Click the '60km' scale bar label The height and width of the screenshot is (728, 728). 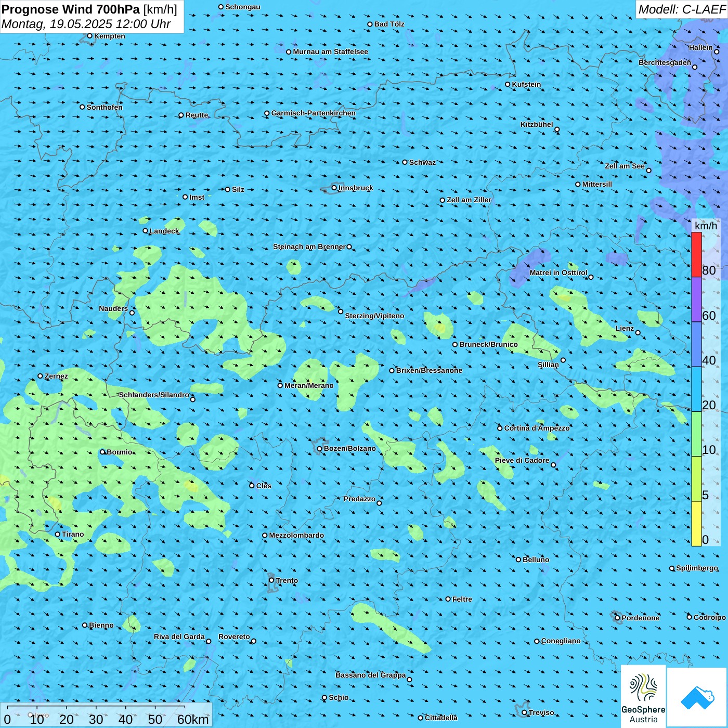[193, 720]
